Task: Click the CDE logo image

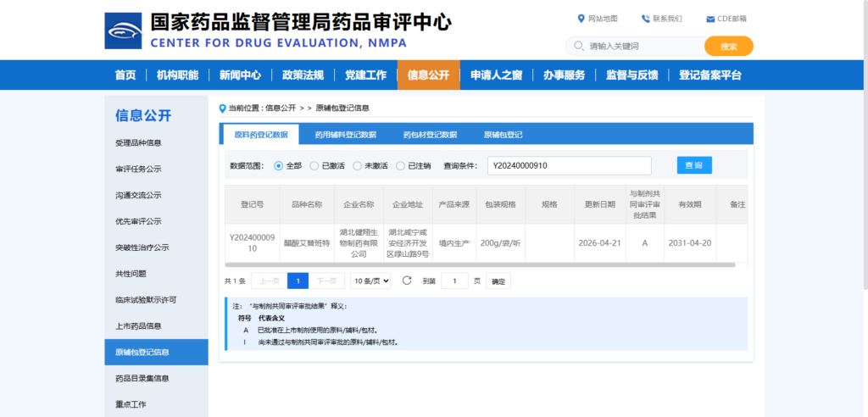Action: click(123, 31)
